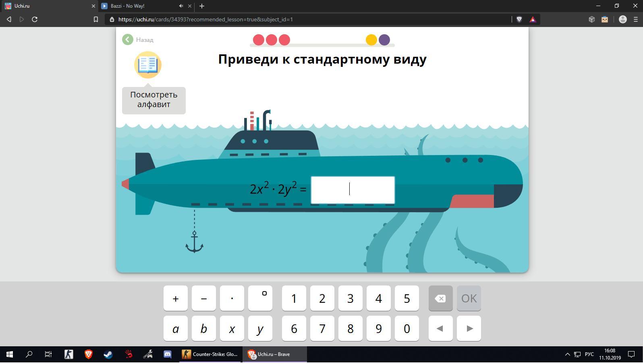The height and width of the screenshot is (364, 643).
Task: Click the number 8 key
Action: (x=351, y=329)
